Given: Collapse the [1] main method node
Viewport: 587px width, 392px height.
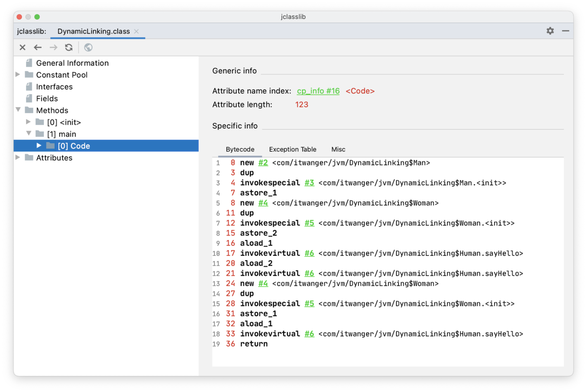Looking at the screenshot, I should point(28,134).
